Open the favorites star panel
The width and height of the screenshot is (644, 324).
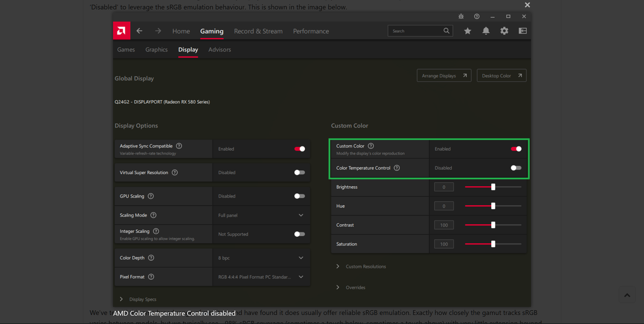click(468, 31)
